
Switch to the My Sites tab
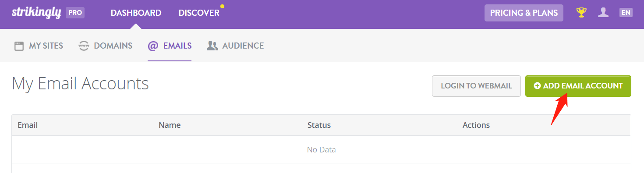pyautogui.click(x=39, y=46)
